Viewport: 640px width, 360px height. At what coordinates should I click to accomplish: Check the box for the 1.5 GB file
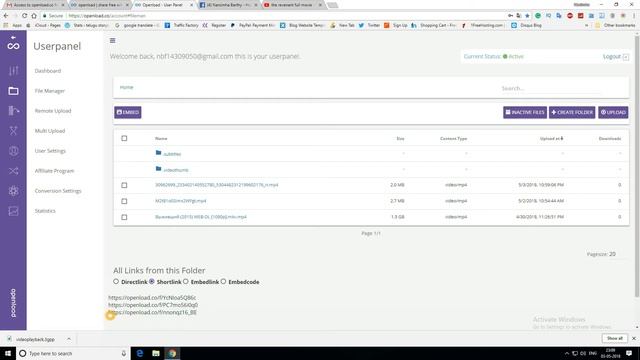click(x=124, y=217)
